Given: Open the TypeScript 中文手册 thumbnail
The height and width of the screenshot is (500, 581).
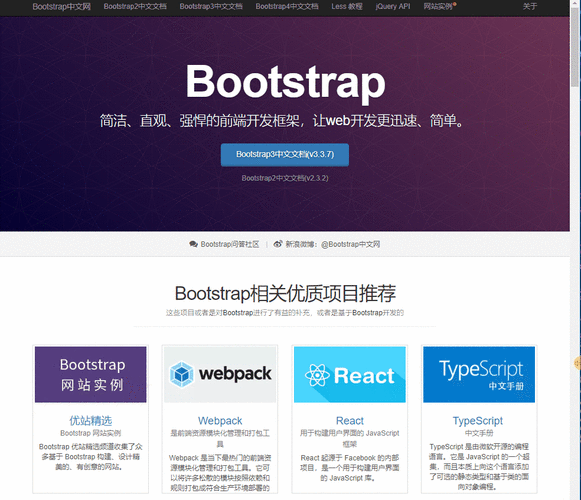Looking at the screenshot, I should [479, 374].
